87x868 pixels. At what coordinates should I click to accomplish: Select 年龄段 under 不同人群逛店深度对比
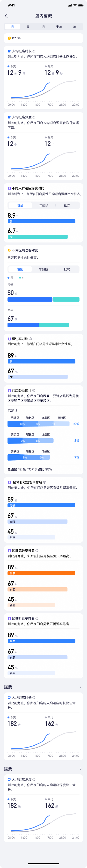44,205
